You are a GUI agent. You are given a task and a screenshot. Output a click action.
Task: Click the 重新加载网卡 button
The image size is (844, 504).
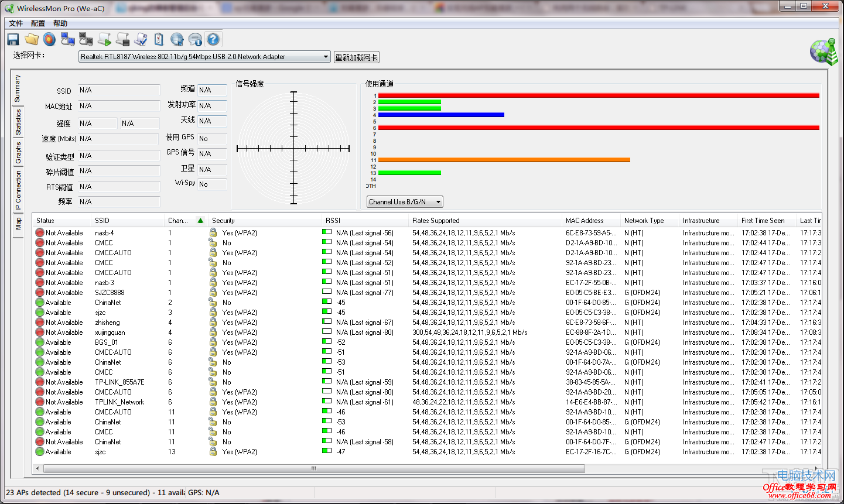[356, 57]
